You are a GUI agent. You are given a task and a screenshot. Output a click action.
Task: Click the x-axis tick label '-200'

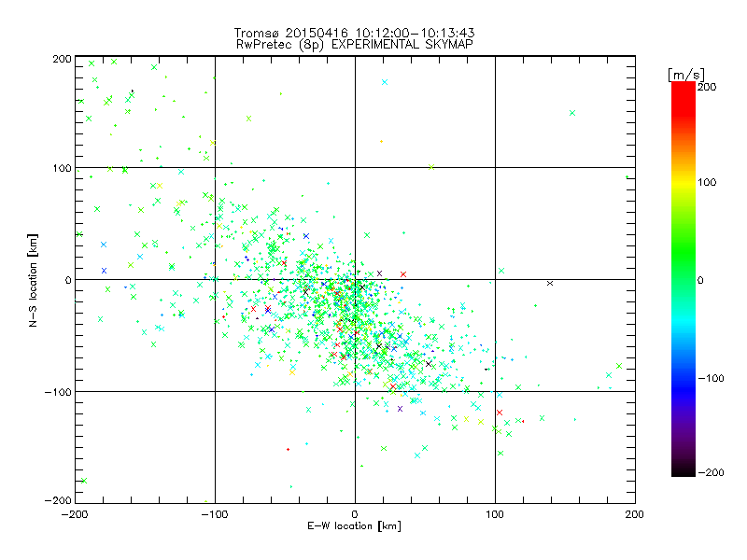click(75, 514)
